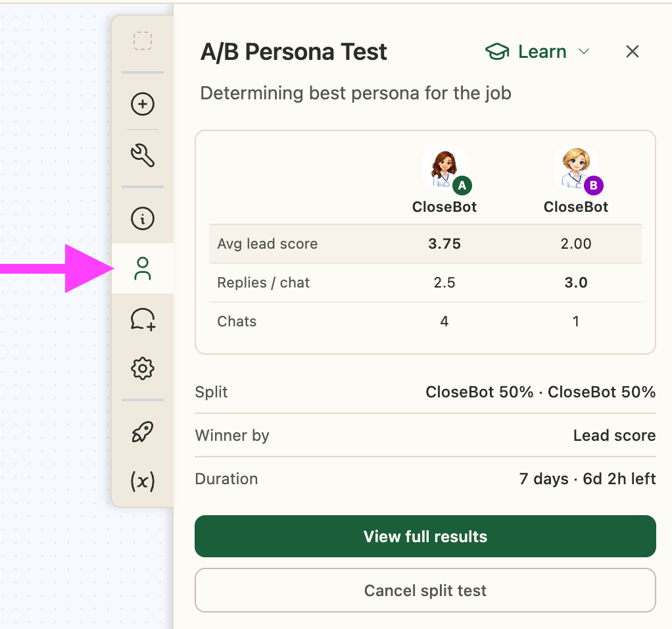Open the settings gear icon

[x=143, y=368]
